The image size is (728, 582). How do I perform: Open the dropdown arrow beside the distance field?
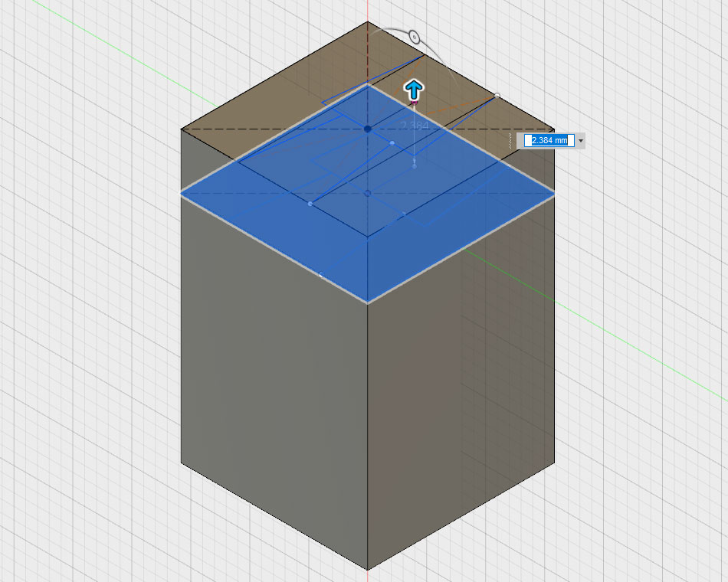(581, 140)
